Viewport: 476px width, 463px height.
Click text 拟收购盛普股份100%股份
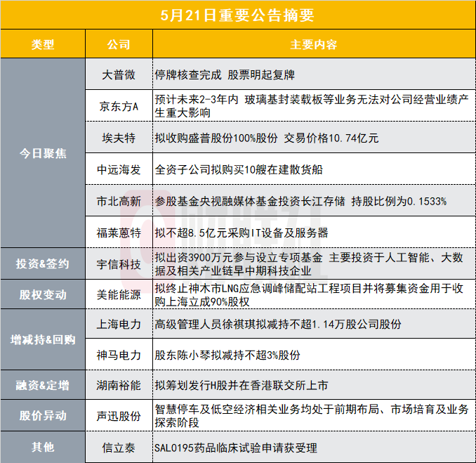pos(216,138)
